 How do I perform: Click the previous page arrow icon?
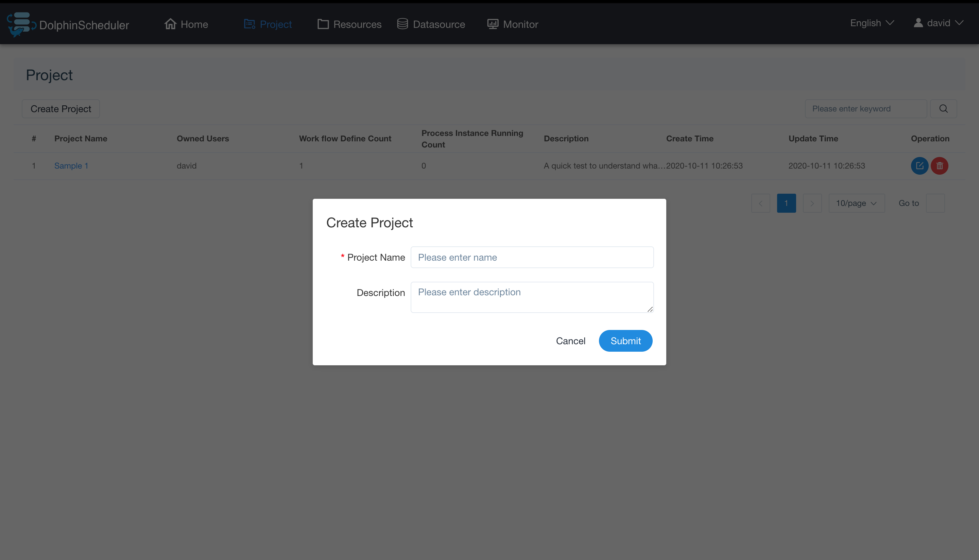pos(760,203)
